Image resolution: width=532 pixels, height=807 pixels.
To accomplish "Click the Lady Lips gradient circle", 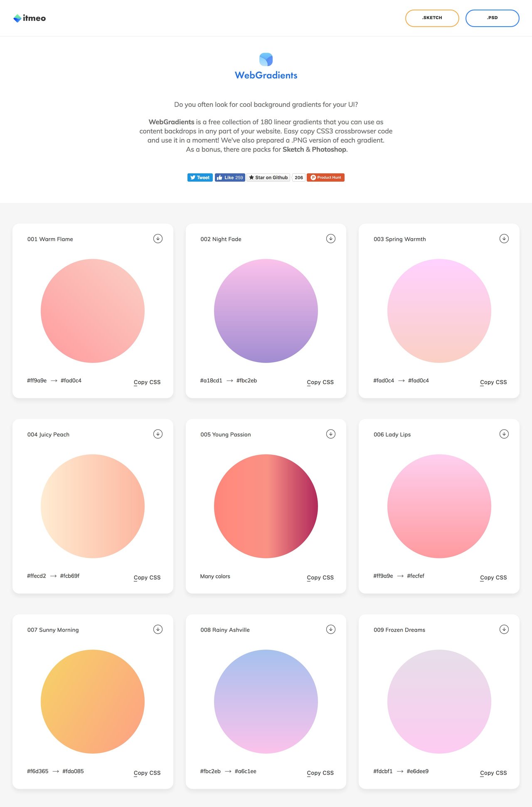I will point(439,506).
